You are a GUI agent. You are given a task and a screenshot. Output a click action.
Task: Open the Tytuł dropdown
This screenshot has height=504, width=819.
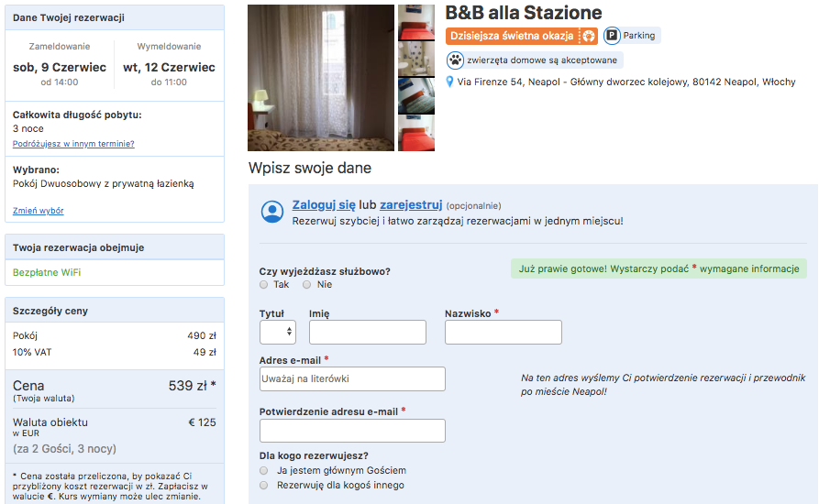coord(278,332)
